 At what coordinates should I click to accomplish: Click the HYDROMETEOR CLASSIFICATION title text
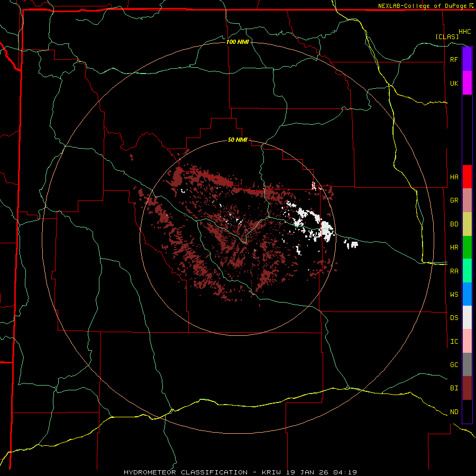point(186,472)
